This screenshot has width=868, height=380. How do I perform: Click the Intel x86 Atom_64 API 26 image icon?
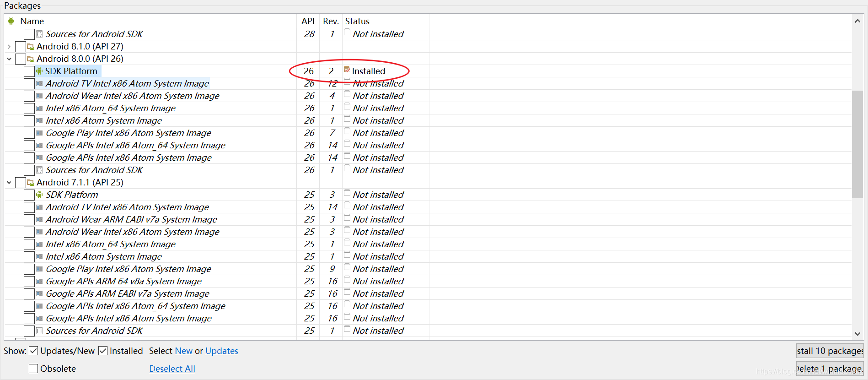pyautogui.click(x=39, y=108)
